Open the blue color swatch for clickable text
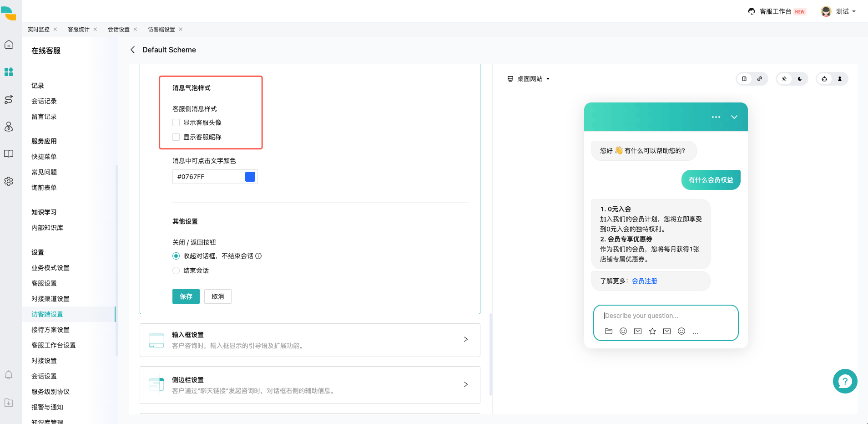The height and width of the screenshot is (424, 868). 250,177
